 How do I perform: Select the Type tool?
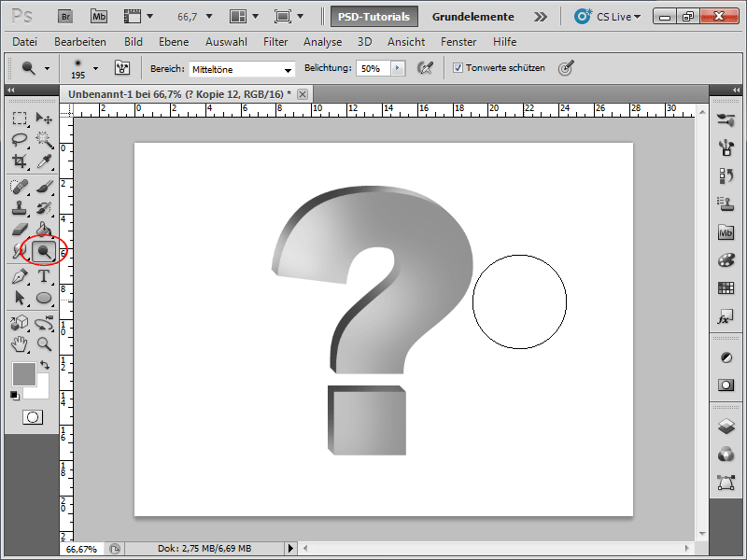tap(44, 276)
